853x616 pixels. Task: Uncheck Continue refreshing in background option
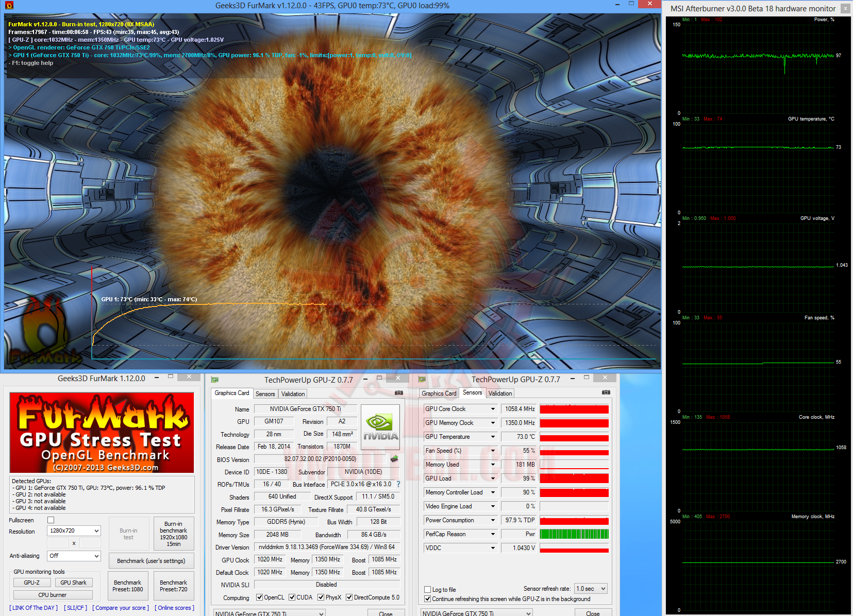click(x=427, y=599)
